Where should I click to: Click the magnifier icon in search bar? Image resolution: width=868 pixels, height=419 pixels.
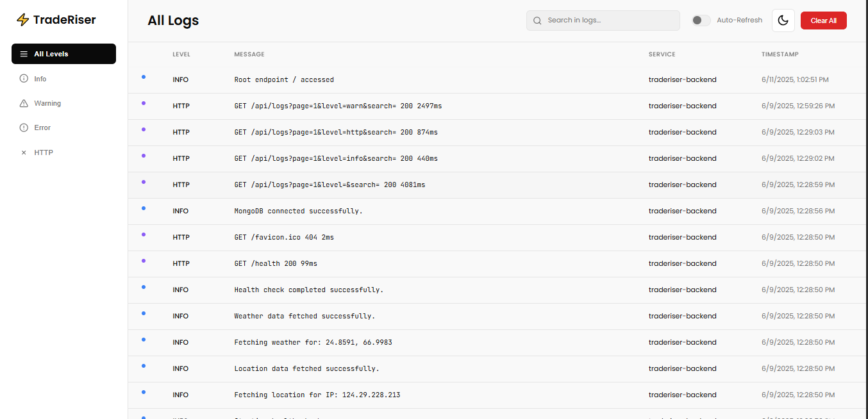(537, 20)
